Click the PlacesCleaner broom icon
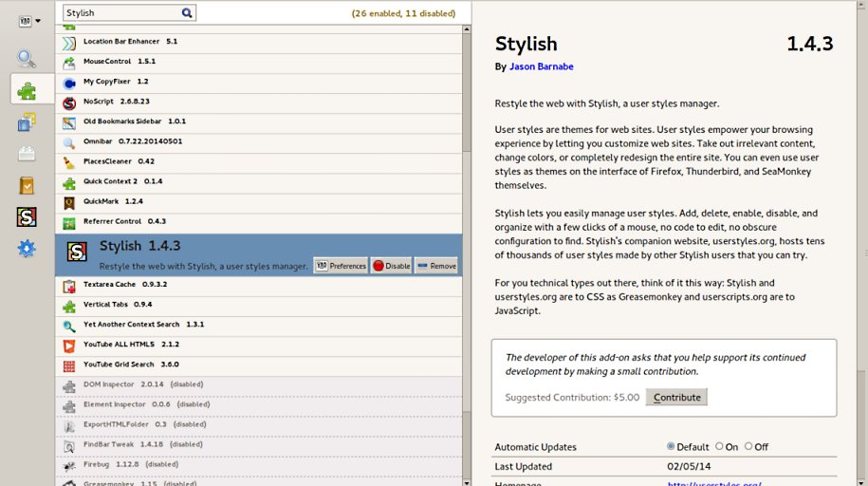 (68, 163)
